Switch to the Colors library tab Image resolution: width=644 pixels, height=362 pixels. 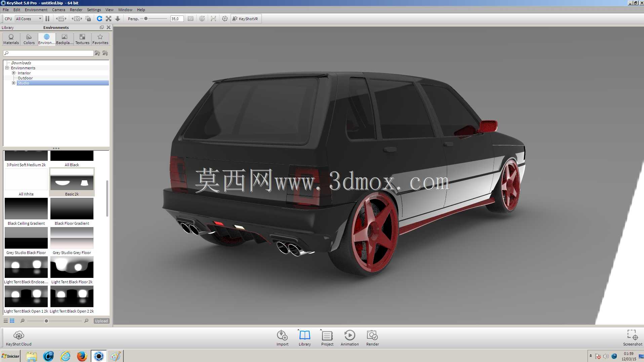pos(29,39)
